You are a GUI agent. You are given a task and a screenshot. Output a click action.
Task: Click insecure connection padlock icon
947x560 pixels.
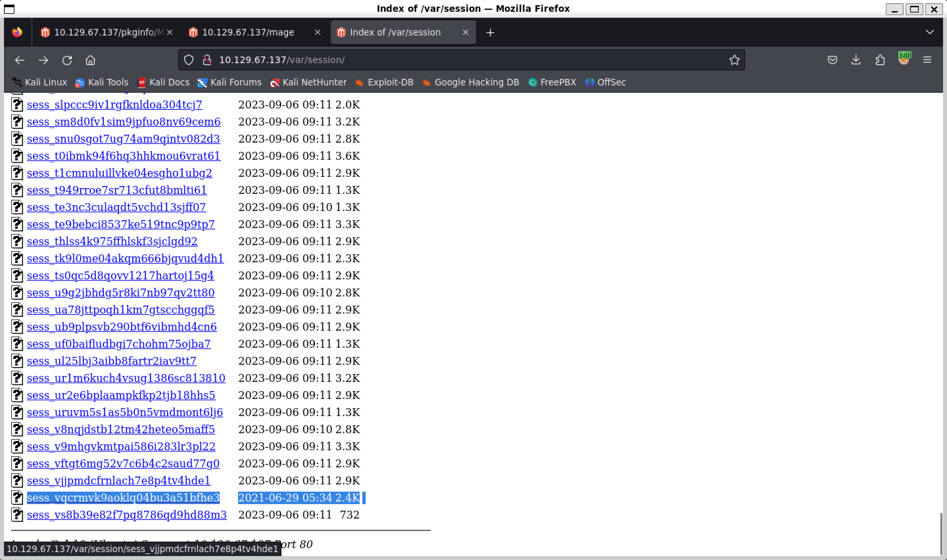pyautogui.click(x=207, y=60)
